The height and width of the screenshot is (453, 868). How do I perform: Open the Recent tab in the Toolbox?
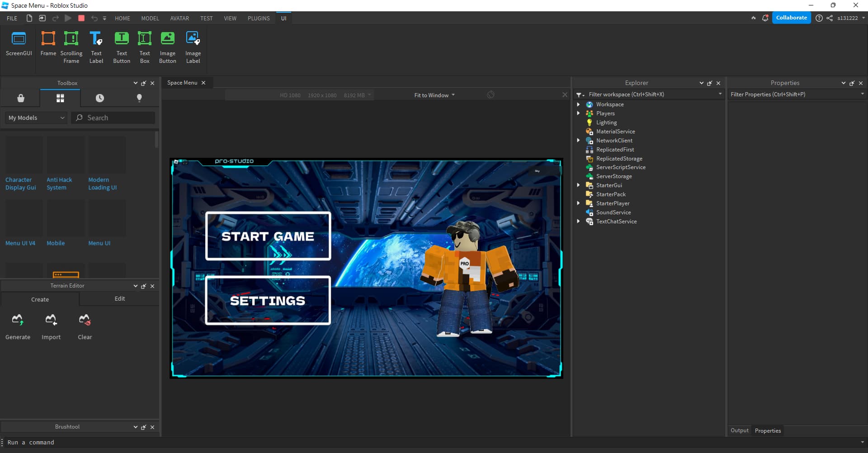tap(99, 98)
